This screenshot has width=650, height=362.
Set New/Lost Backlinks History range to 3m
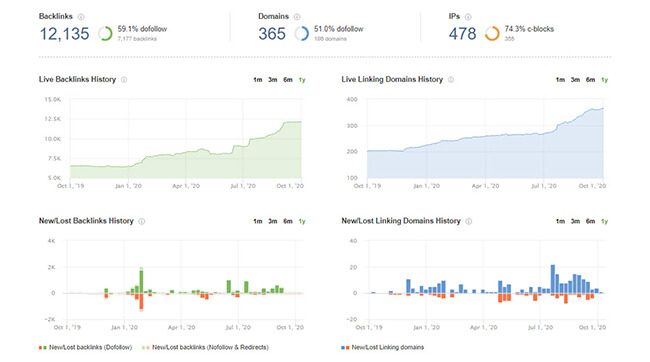272,221
